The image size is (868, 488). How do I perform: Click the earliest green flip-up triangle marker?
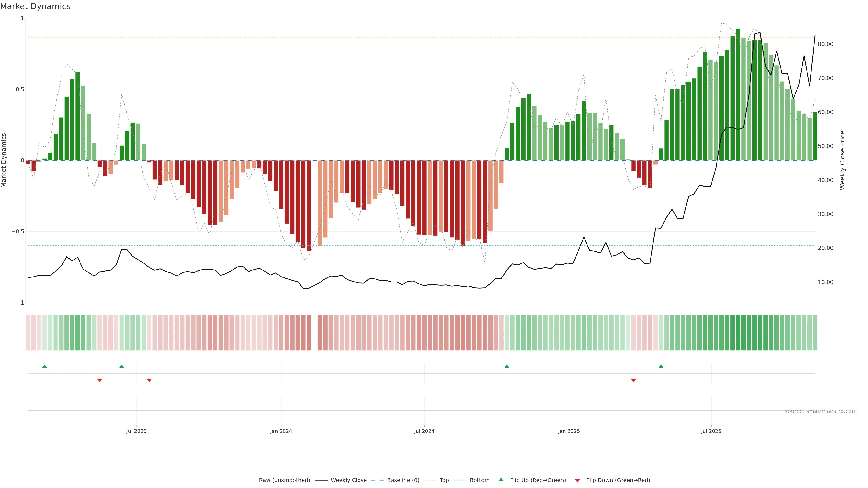pyautogui.click(x=45, y=366)
